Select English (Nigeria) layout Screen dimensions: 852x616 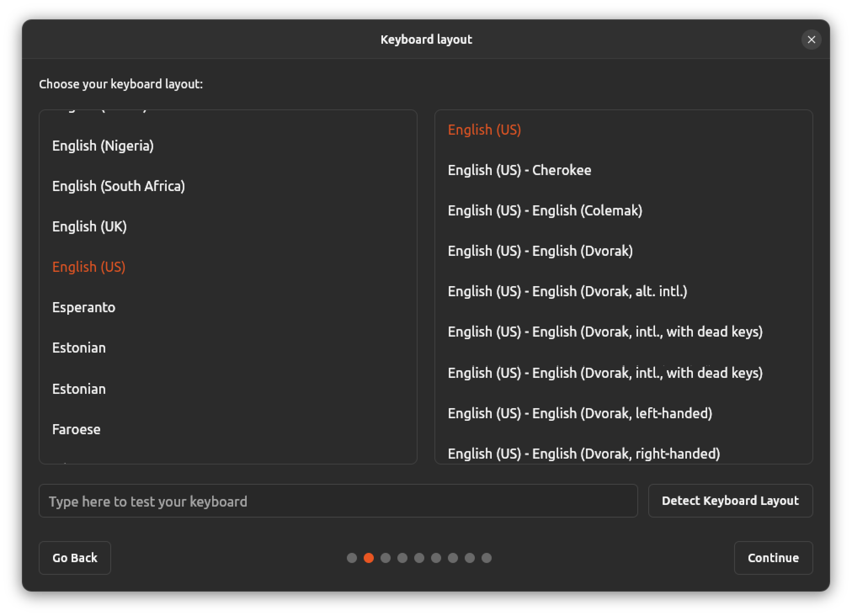coord(103,146)
